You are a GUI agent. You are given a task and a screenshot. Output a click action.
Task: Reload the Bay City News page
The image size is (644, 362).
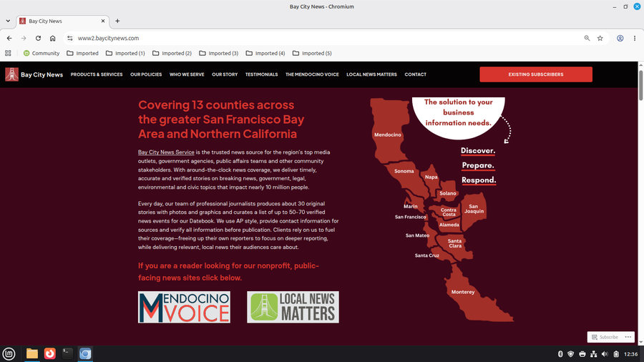click(38, 38)
